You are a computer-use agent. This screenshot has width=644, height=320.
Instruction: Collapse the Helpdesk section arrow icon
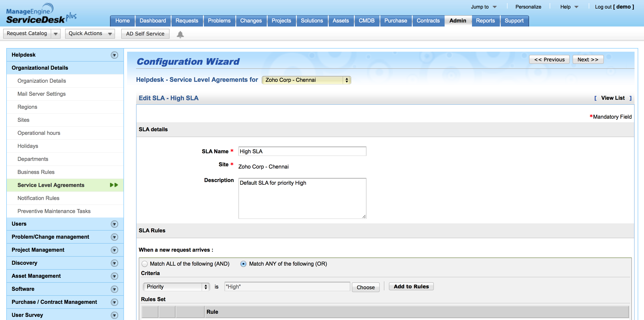click(114, 55)
